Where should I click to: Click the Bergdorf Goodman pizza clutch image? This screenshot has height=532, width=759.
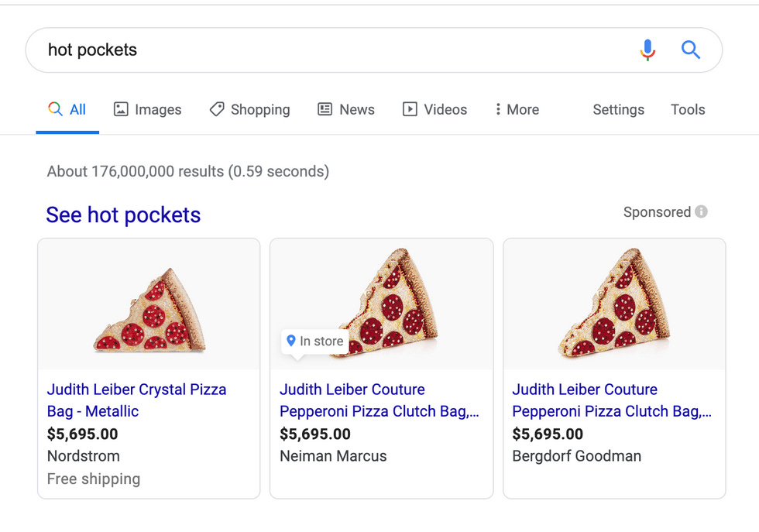(614, 304)
